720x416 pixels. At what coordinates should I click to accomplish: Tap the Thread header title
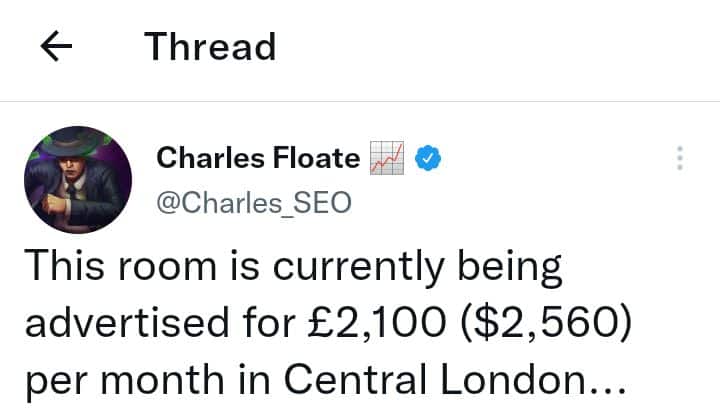210,47
